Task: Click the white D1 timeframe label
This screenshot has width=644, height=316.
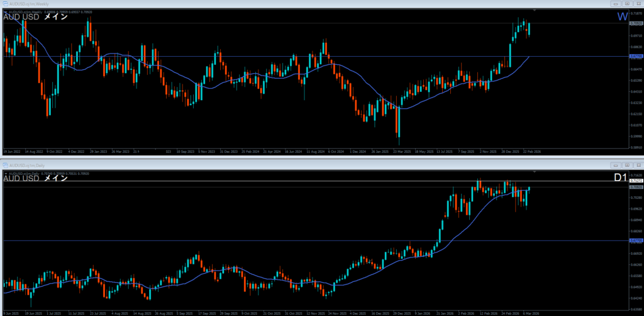Action: click(x=620, y=178)
